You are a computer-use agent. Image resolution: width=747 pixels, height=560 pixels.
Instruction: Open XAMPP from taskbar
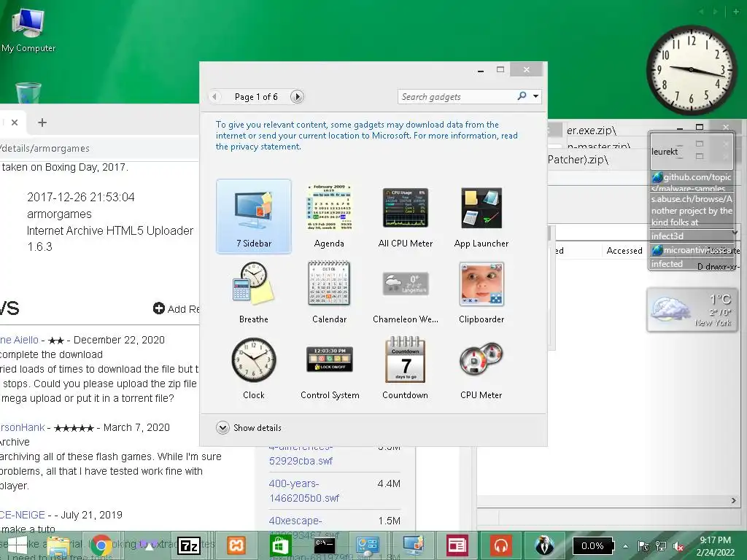click(236, 545)
